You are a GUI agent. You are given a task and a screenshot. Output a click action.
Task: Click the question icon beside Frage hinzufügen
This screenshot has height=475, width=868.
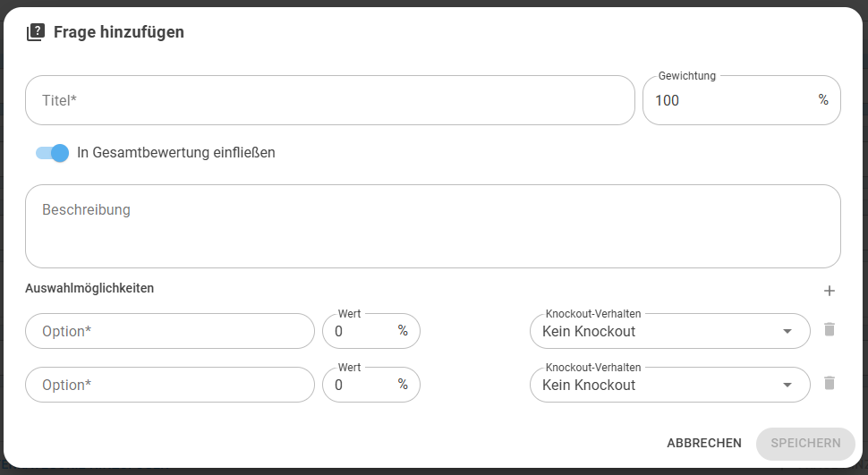(36, 32)
